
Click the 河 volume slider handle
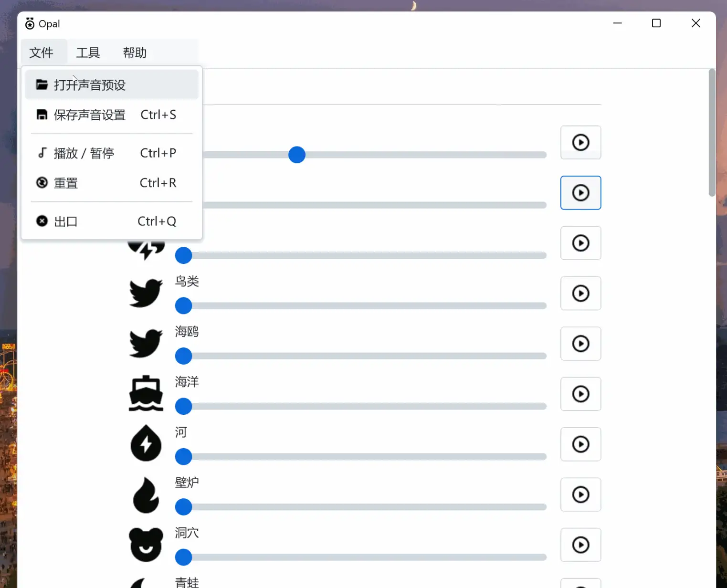coord(183,457)
